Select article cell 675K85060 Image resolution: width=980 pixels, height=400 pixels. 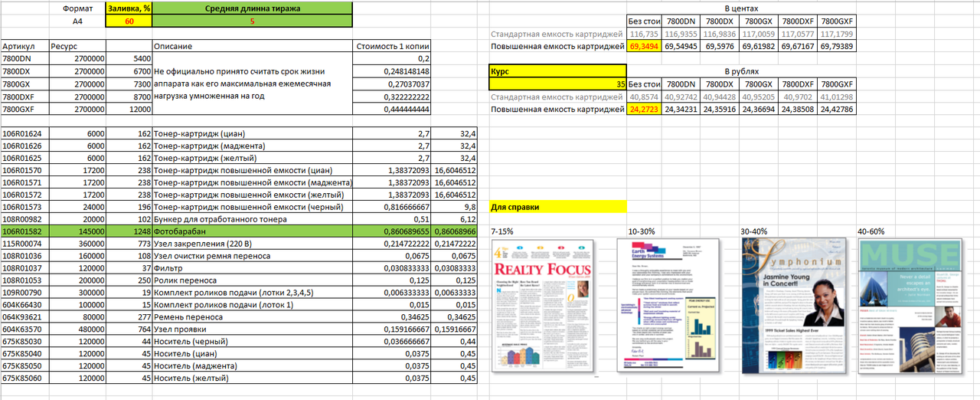pyautogui.click(x=24, y=378)
